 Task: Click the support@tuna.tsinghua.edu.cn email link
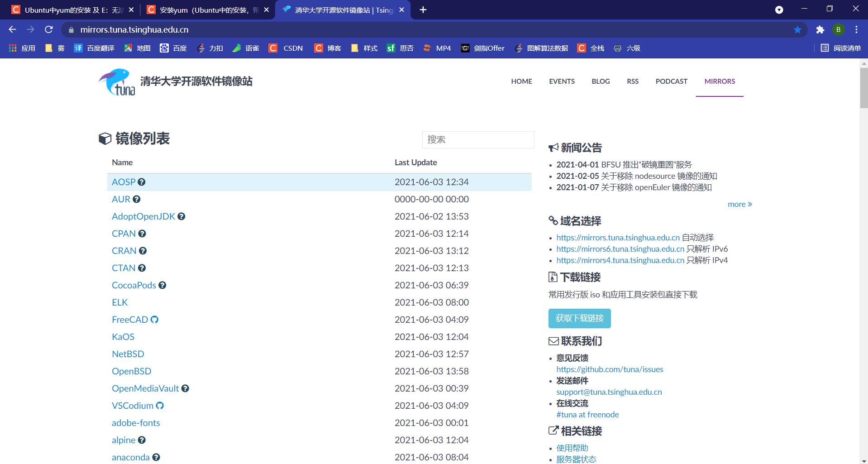coord(609,392)
